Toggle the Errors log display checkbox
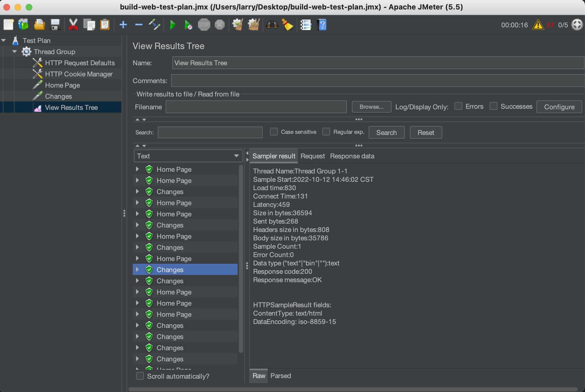585x392 pixels. (x=460, y=106)
